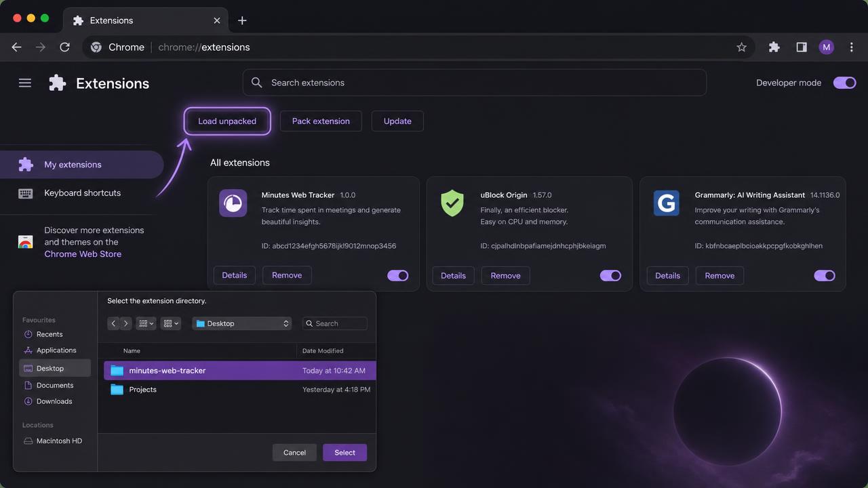Open the toolbar Extensions puzzle menu

point(774,47)
